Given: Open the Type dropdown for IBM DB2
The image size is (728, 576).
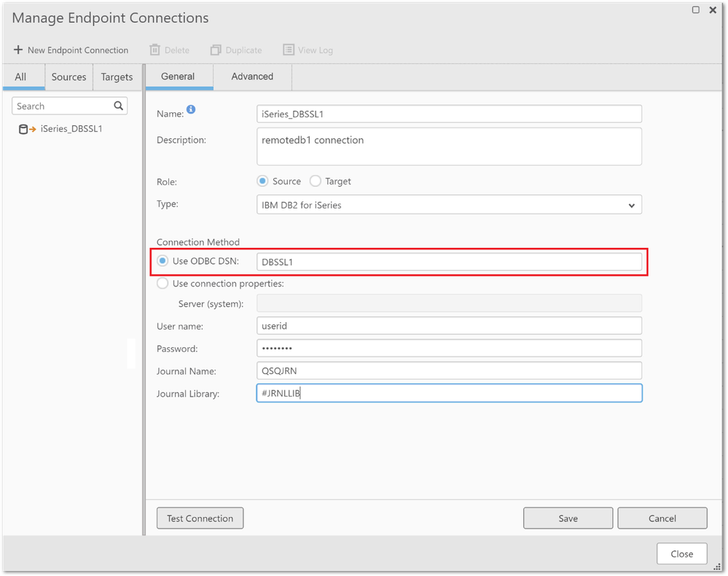Looking at the screenshot, I should 631,205.
